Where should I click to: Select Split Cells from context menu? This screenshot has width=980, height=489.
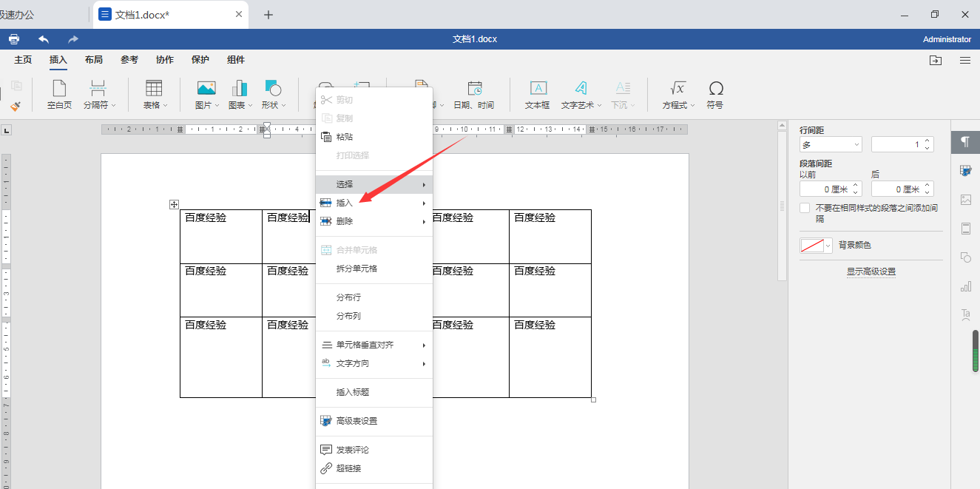point(374,269)
